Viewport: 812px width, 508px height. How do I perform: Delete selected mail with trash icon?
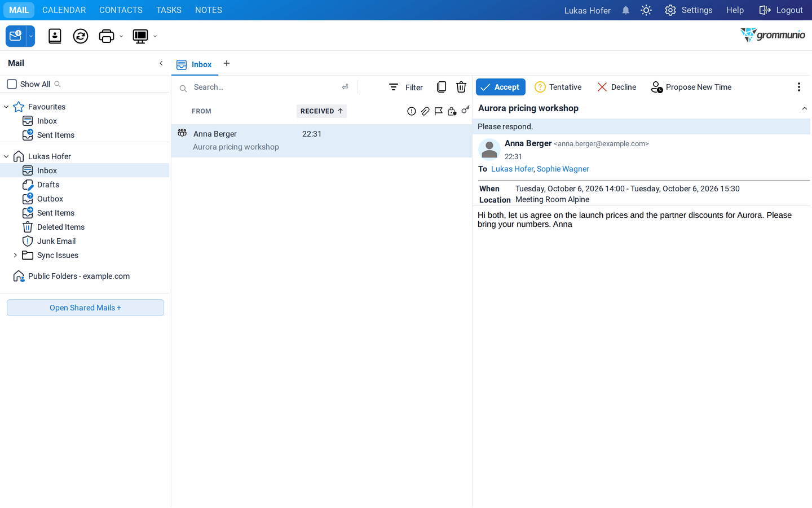tap(461, 87)
